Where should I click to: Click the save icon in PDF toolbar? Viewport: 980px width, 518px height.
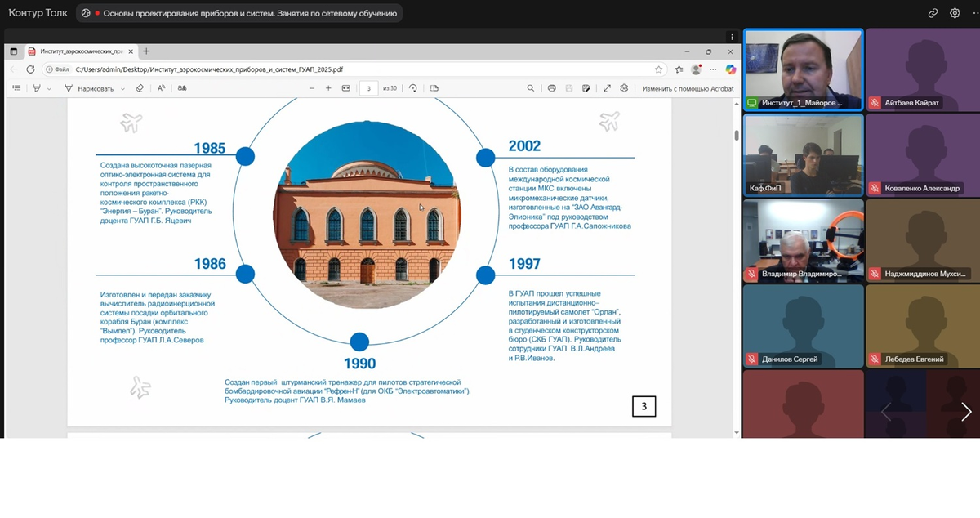[569, 88]
